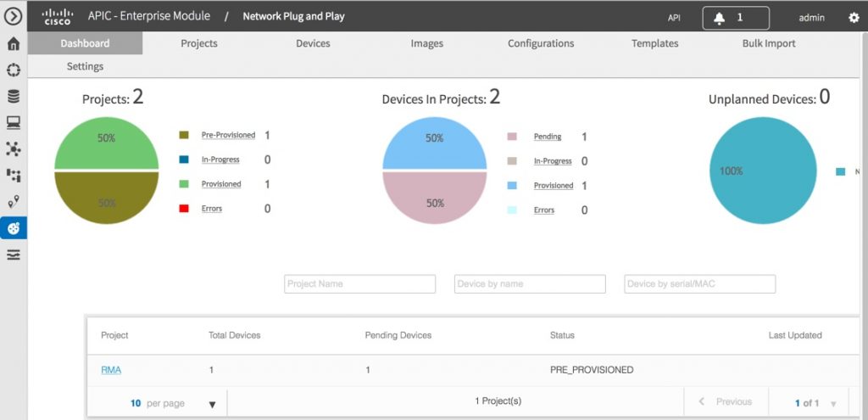
Task: Click the Previous page button
Action: pyautogui.click(x=726, y=402)
